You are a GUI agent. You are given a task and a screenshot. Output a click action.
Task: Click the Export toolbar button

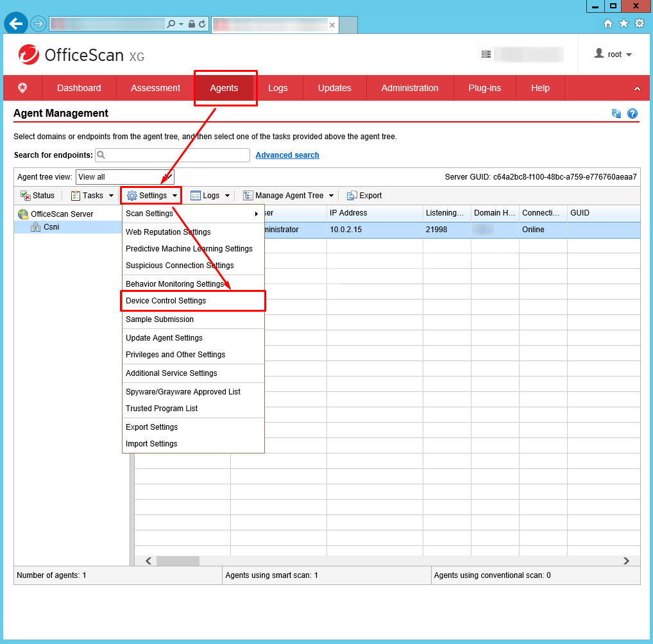point(364,196)
